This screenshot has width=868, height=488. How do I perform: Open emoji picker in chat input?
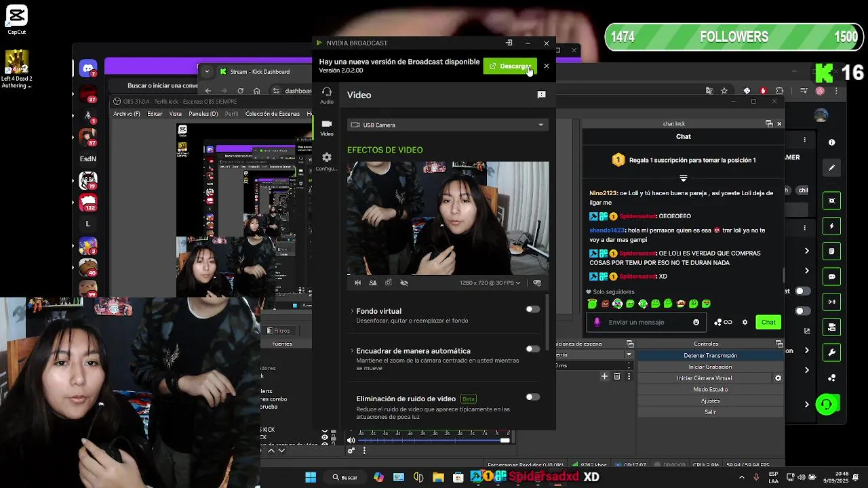pos(696,322)
